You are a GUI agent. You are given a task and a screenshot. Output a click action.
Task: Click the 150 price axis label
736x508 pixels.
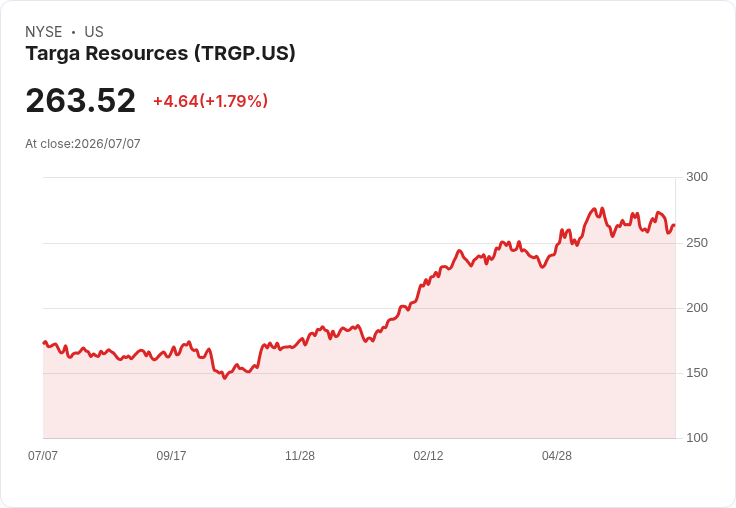697,373
